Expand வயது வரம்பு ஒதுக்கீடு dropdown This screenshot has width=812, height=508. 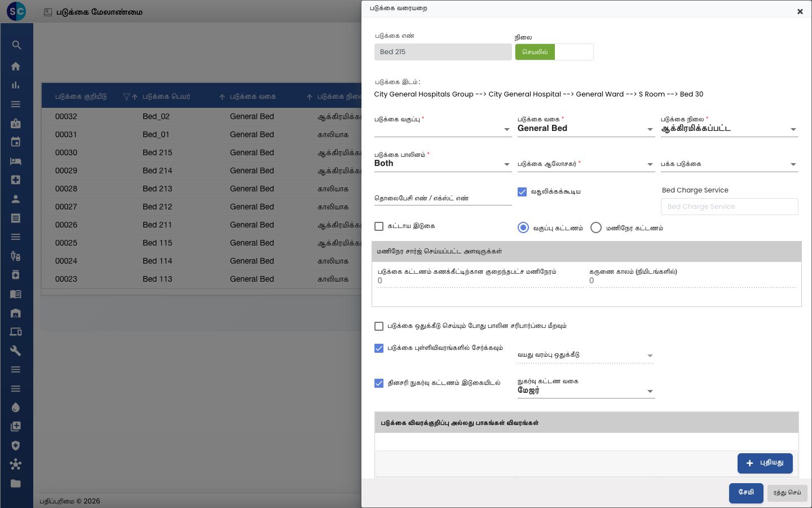(x=586, y=355)
